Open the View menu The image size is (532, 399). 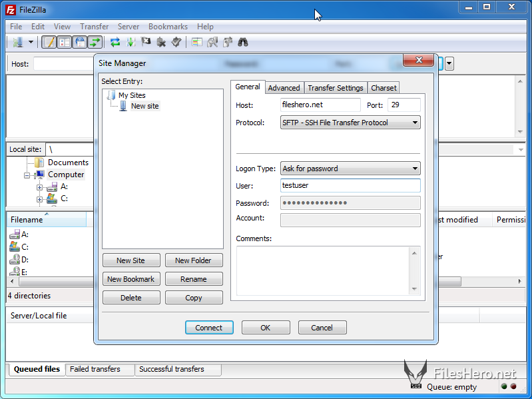(x=62, y=27)
